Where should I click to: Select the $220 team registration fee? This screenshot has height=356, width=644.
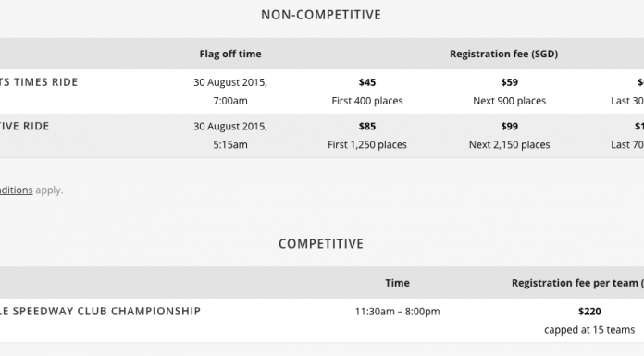[589, 312]
